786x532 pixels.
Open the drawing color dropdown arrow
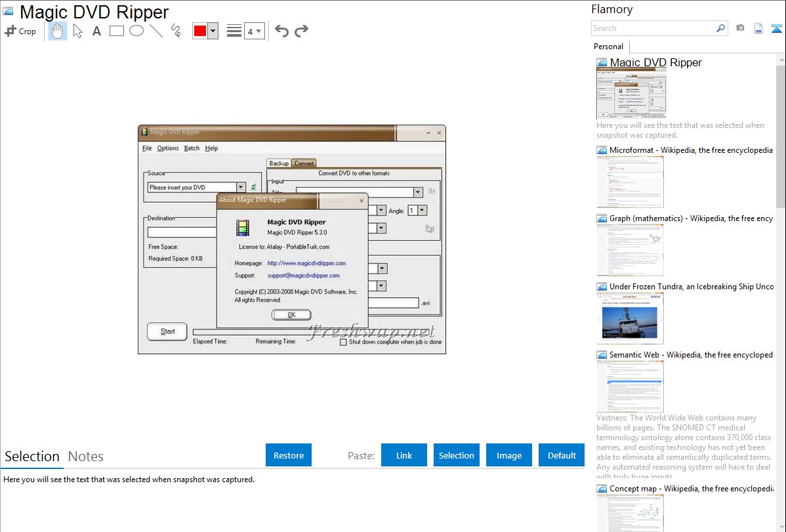pos(213,31)
